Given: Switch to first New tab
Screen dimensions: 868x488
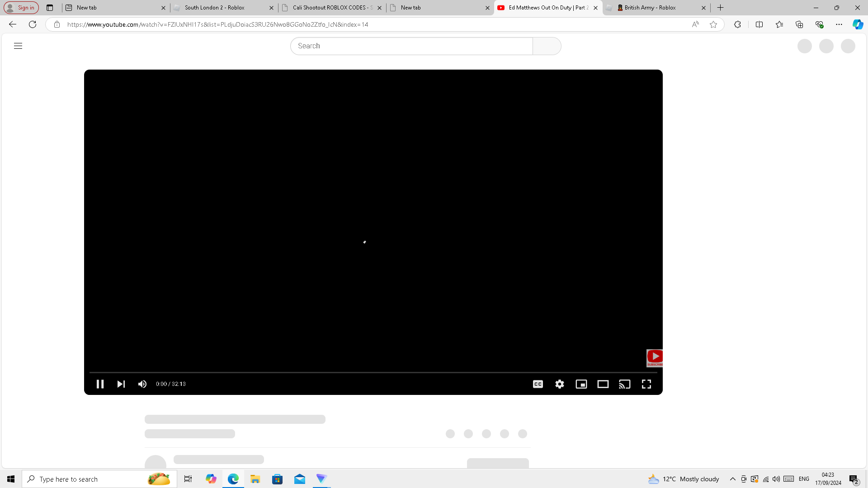Looking at the screenshot, I should click(x=116, y=8).
